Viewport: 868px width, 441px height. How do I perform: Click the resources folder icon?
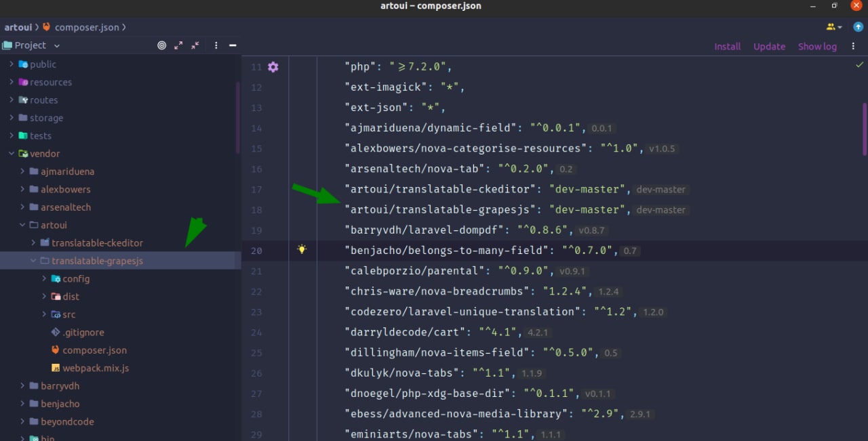(x=23, y=82)
